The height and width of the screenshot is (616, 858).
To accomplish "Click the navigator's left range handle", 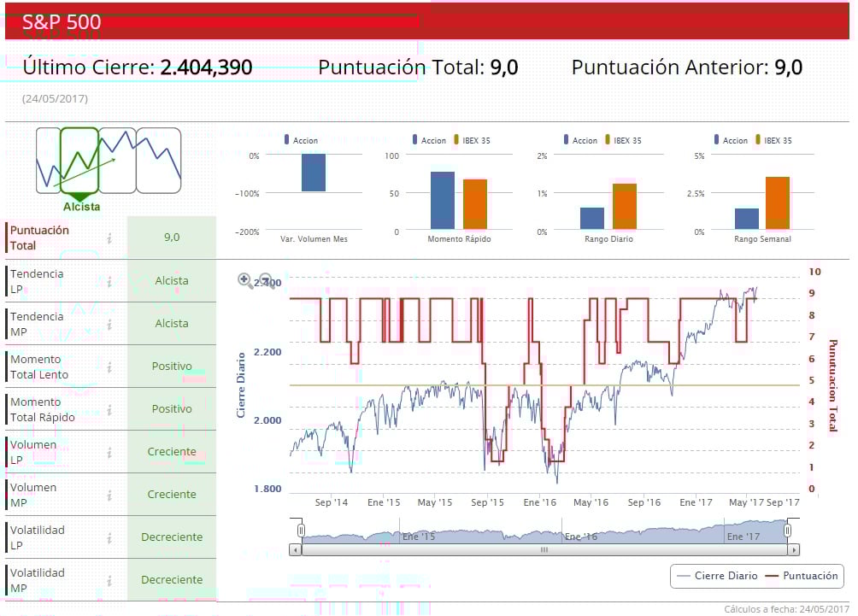I will [x=301, y=530].
